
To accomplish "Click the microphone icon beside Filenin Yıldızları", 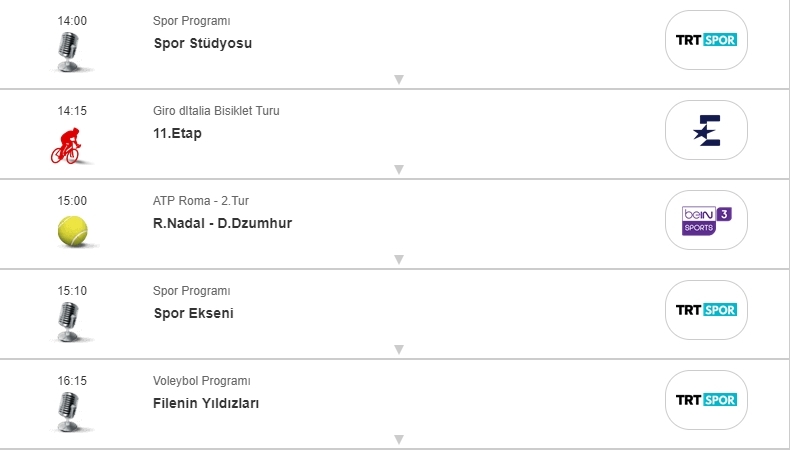I will [68, 411].
